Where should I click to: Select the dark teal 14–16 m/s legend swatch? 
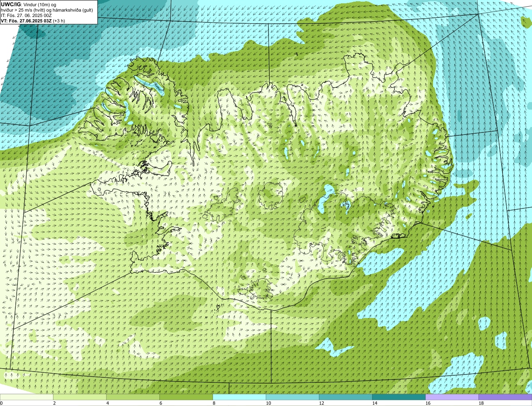coord(399,397)
